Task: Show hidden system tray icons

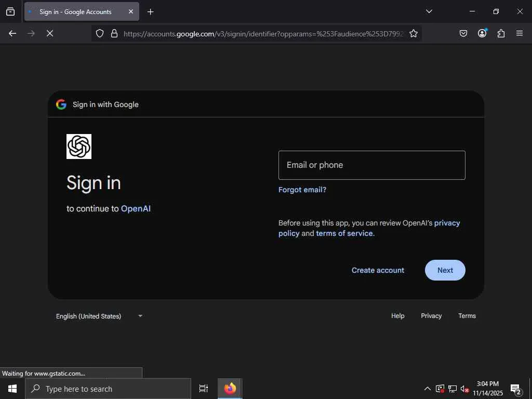Action: coord(428,389)
